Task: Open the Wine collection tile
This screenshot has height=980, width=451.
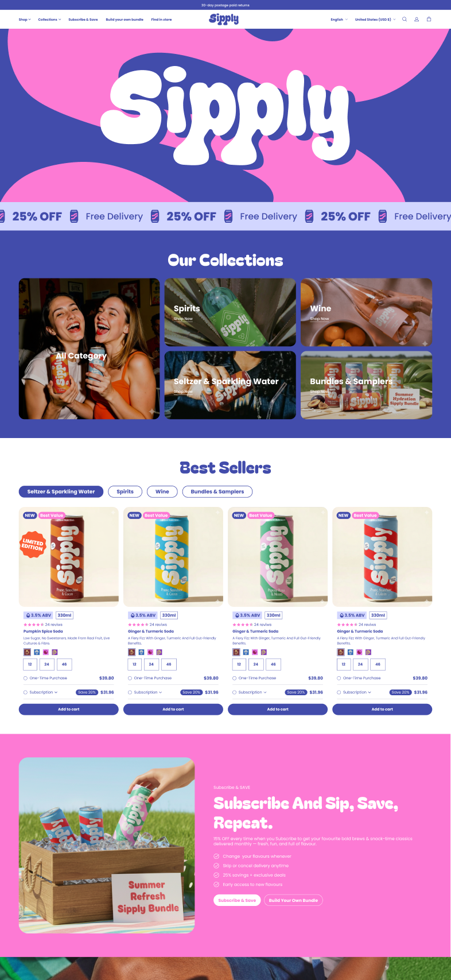Action: [366, 312]
